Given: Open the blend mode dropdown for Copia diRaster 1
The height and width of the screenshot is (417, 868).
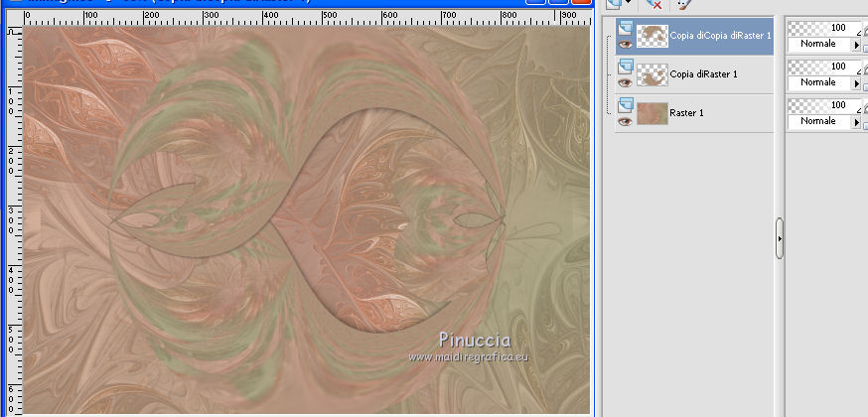Looking at the screenshot, I should (856, 83).
